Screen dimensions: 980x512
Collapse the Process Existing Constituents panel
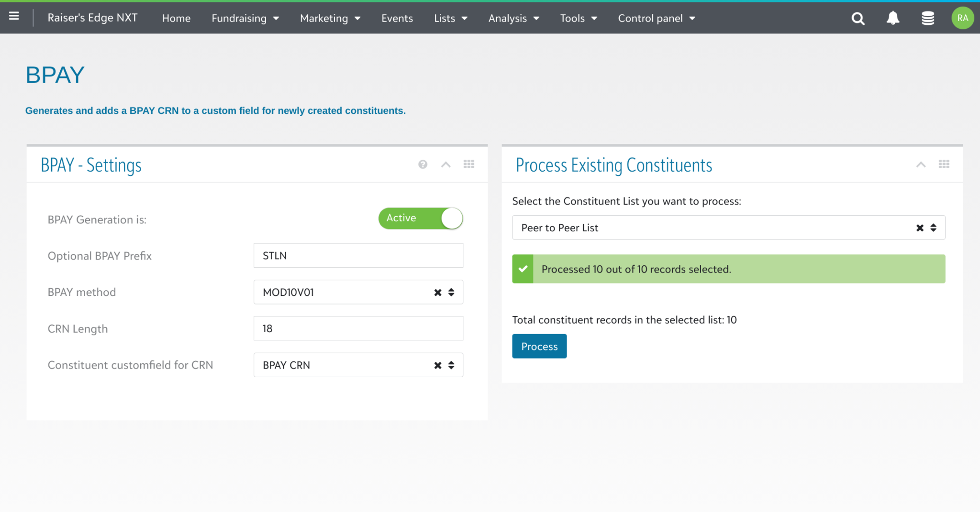921,164
